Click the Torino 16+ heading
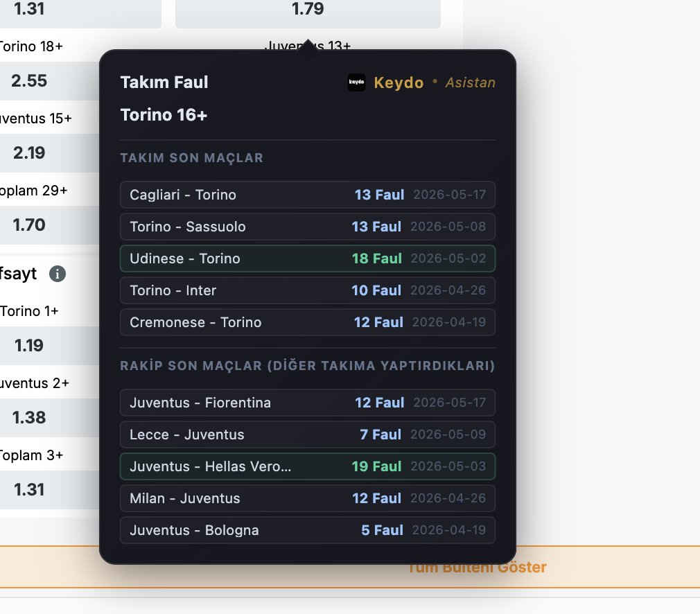The height and width of the screenshot is (614, 700). (x=164, y=115)
